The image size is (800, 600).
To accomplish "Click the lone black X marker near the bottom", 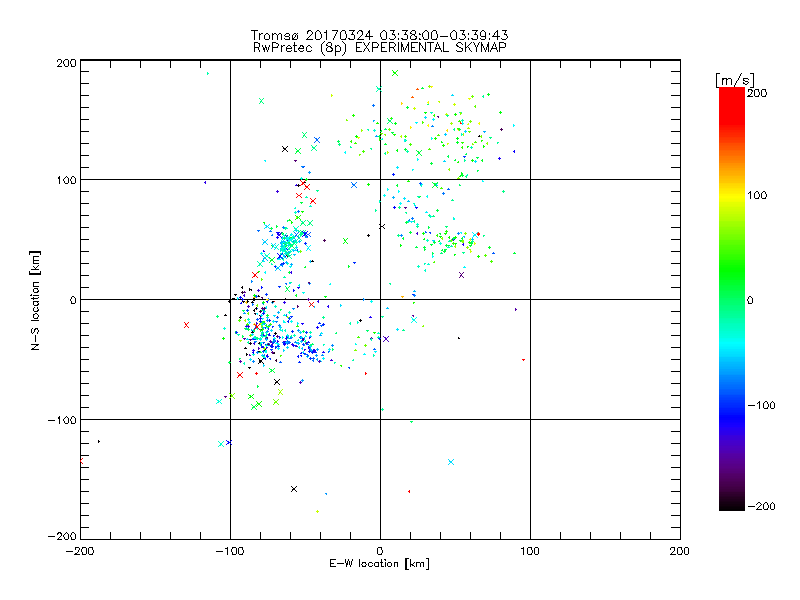I will click(294, 489).
